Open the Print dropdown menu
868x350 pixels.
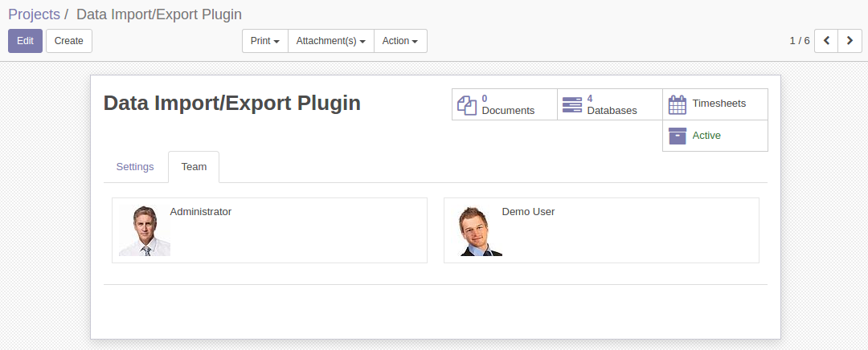tap(265, 41)
